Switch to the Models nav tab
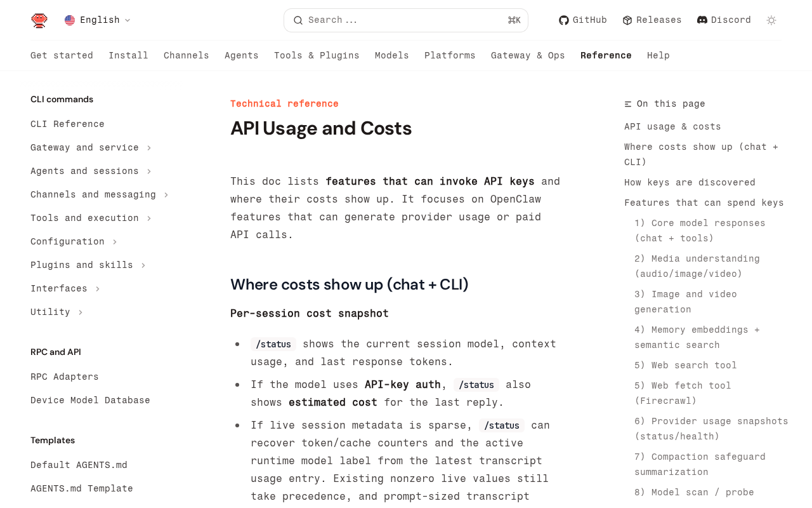812x508 pixels. [x=391, y=56]
